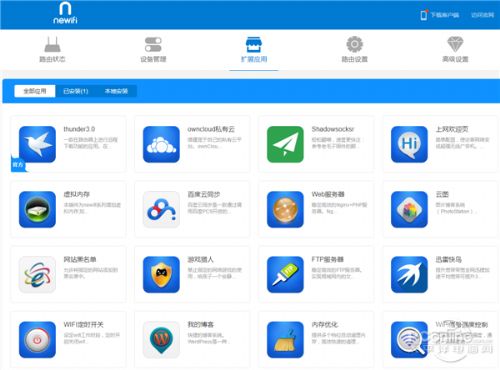Click the description under 百度云同步
This screenshot has width=500, height=370.
[215, 208]
